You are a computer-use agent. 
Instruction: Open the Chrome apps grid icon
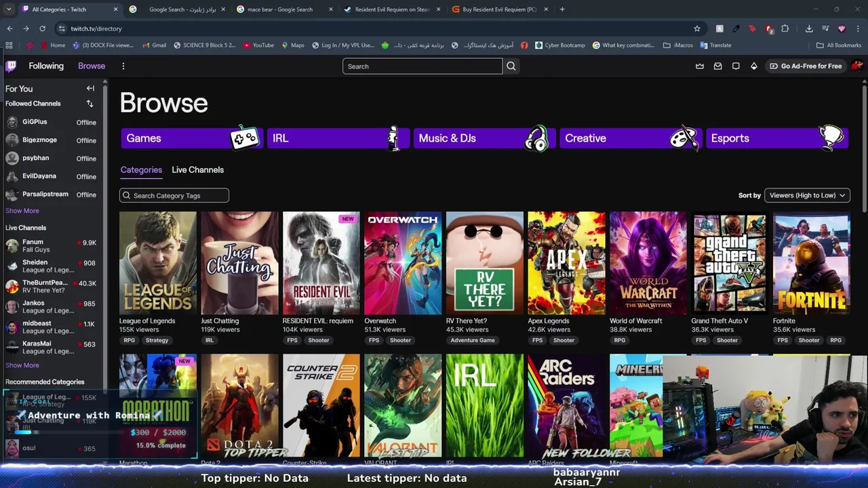9,45
